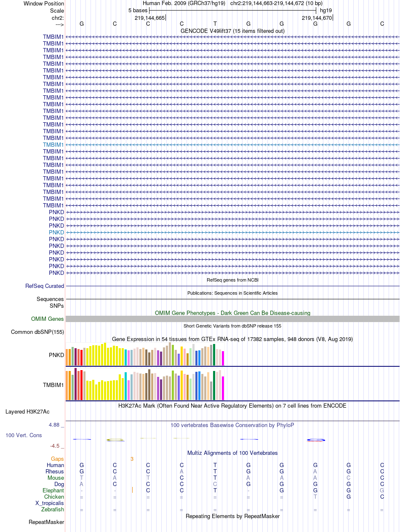Click the 100 Vert. Cons track label

24,435
